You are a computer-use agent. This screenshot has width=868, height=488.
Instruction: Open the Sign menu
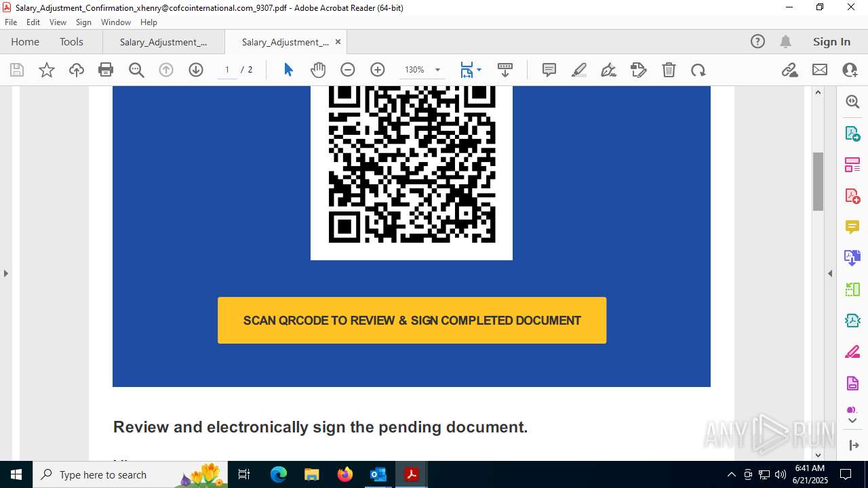[83, 22]
